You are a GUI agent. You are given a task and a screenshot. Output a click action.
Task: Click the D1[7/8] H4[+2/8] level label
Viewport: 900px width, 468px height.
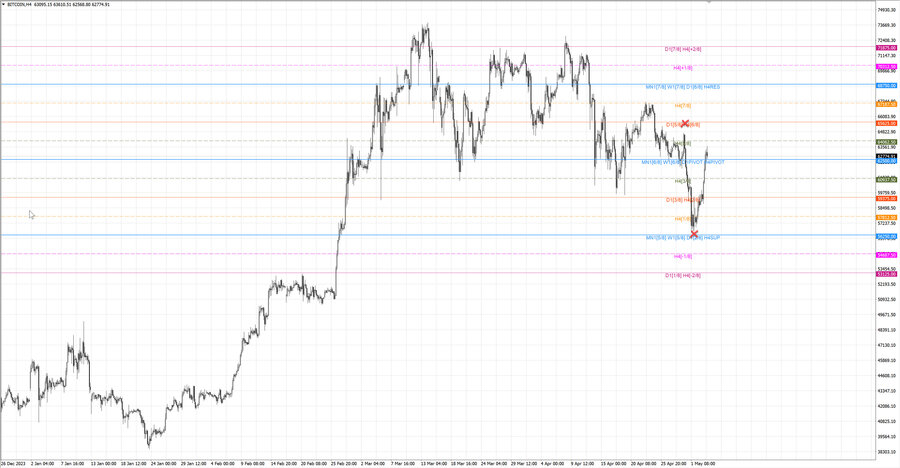683,49
